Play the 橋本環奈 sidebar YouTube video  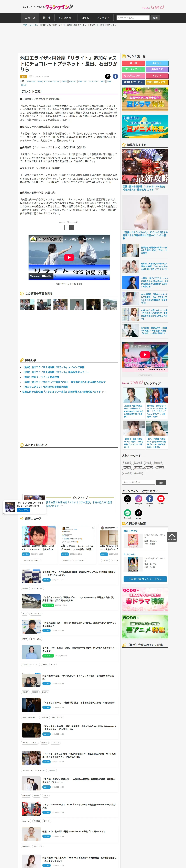click(x=145, y=354)
